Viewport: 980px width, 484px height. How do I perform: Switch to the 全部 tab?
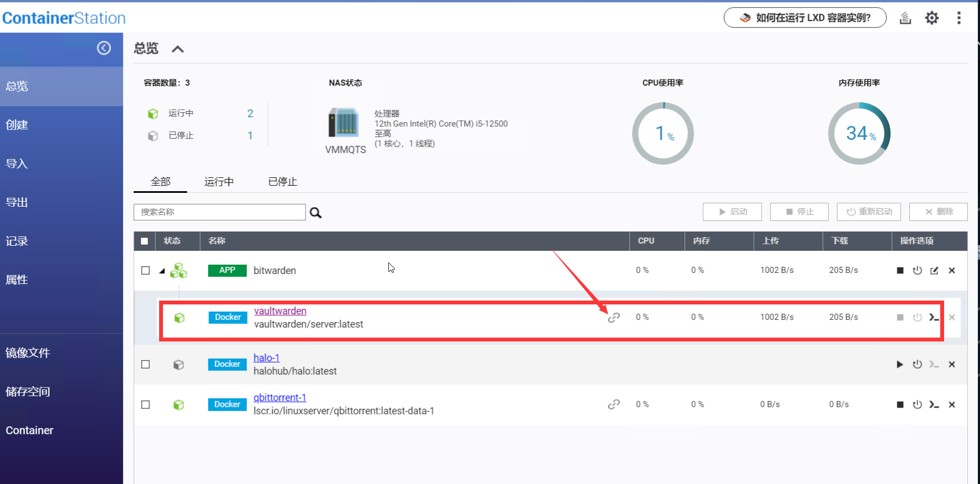pyautogui.click(x=161, y=182)
